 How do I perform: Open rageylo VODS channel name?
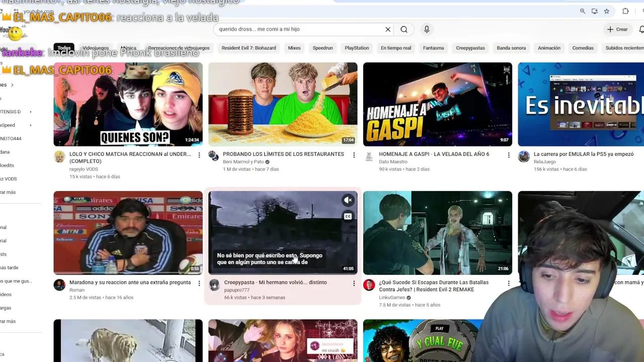point(84,169)
